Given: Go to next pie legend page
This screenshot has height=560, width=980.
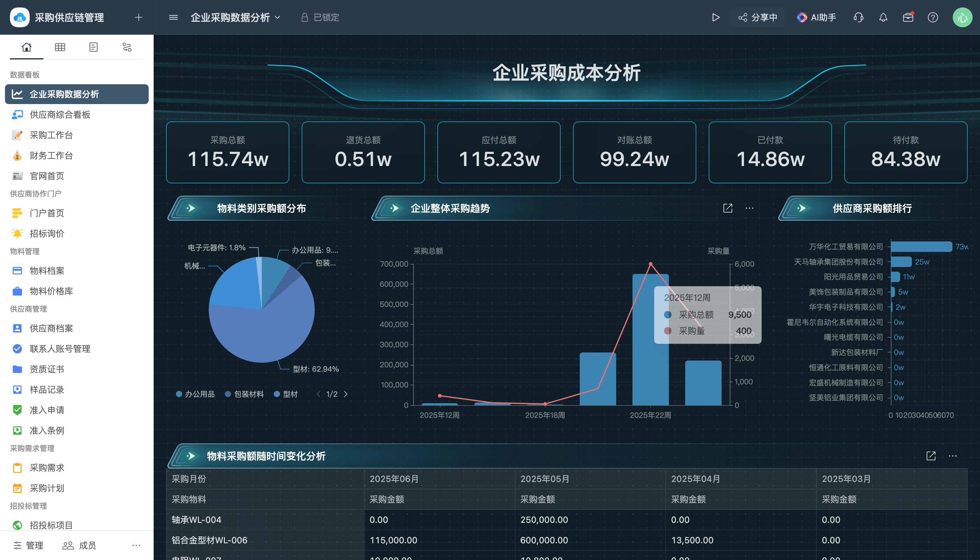Looking at the screenshot, I should tap(345, 394).
